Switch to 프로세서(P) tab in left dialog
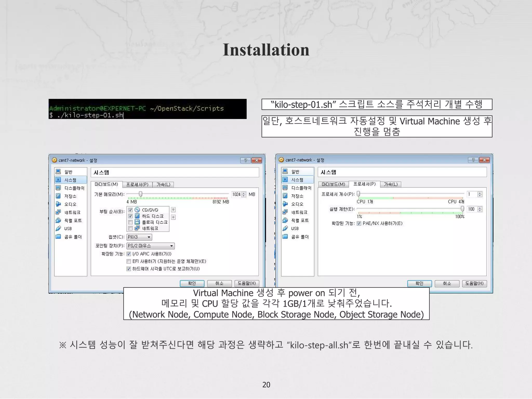Viewport: 532px width, 399px height. 137,184
